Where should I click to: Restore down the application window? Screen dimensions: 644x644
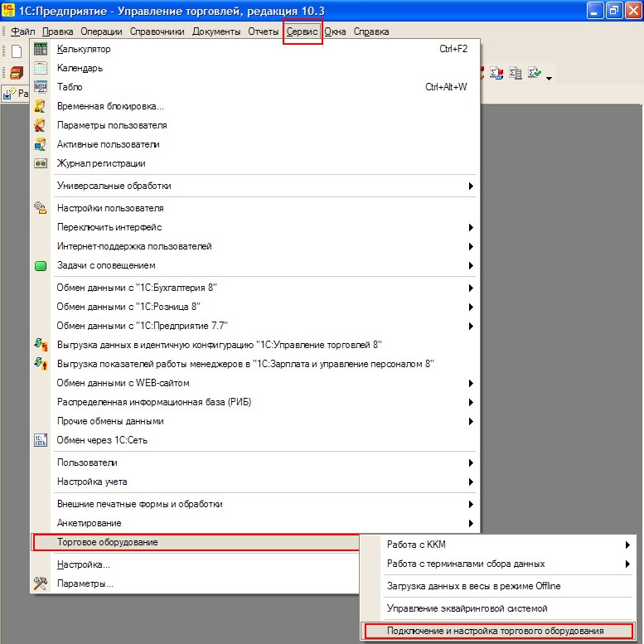(613, 11)
